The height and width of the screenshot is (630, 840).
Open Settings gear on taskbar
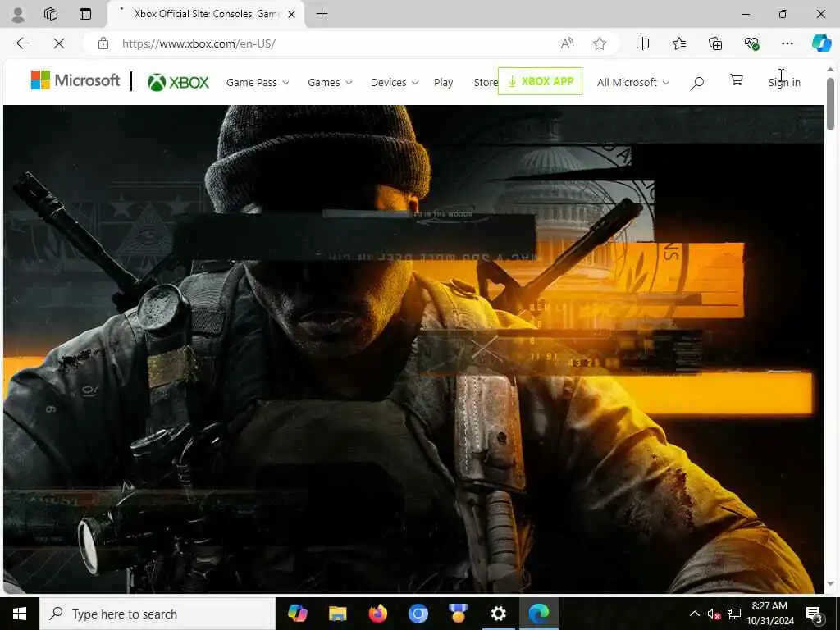click(498, 614)
